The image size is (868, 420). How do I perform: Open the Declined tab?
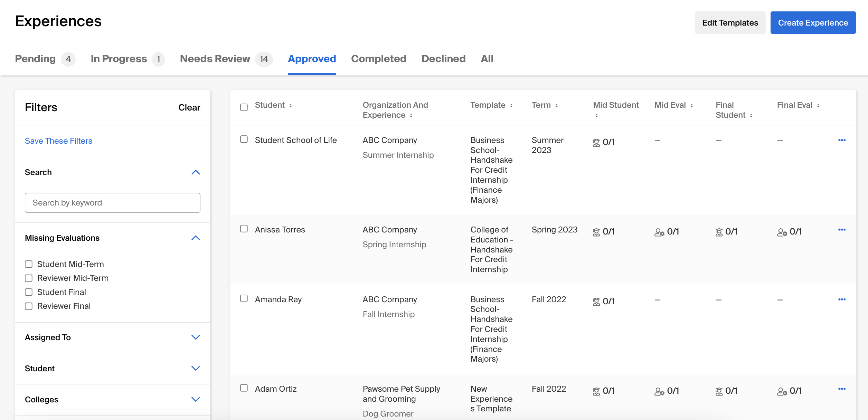444,59
